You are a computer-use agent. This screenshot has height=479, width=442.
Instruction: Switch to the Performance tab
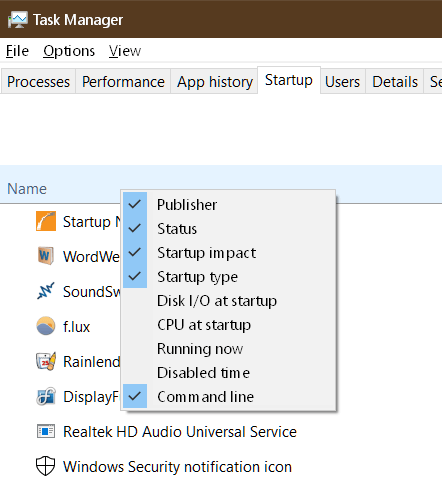click(x=123, y=82)
